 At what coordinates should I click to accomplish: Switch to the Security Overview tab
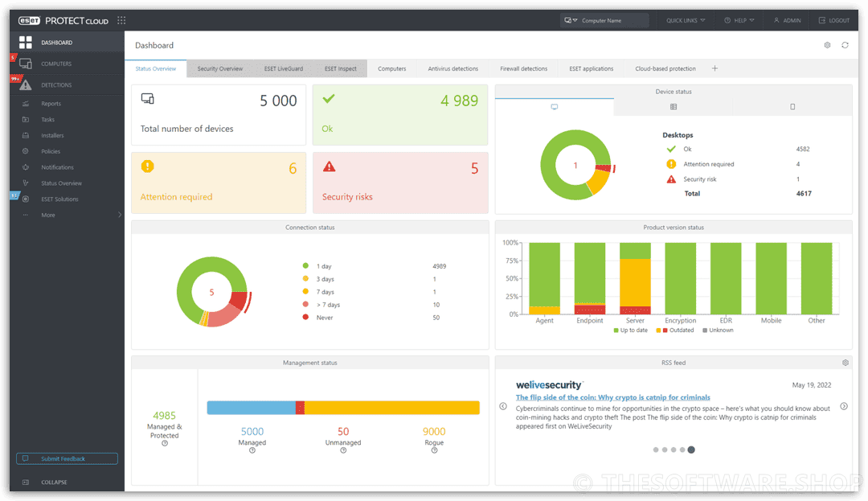[219, 68]
